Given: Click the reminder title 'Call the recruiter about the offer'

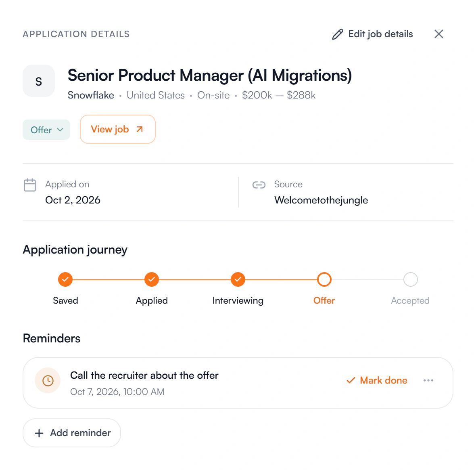Looking at the screenshot, I should pos(144,376).
